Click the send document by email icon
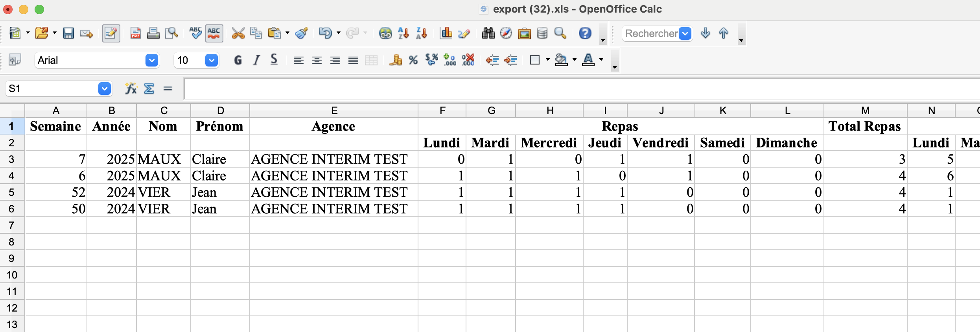This screenshot has height=332, width=980. [87, 33]
